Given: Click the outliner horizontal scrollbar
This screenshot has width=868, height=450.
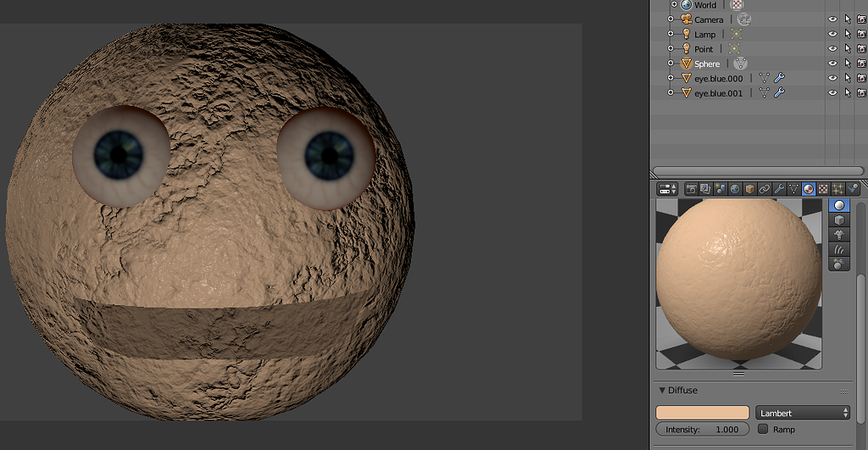Looking at the screenshot, I should coord(758,171).
